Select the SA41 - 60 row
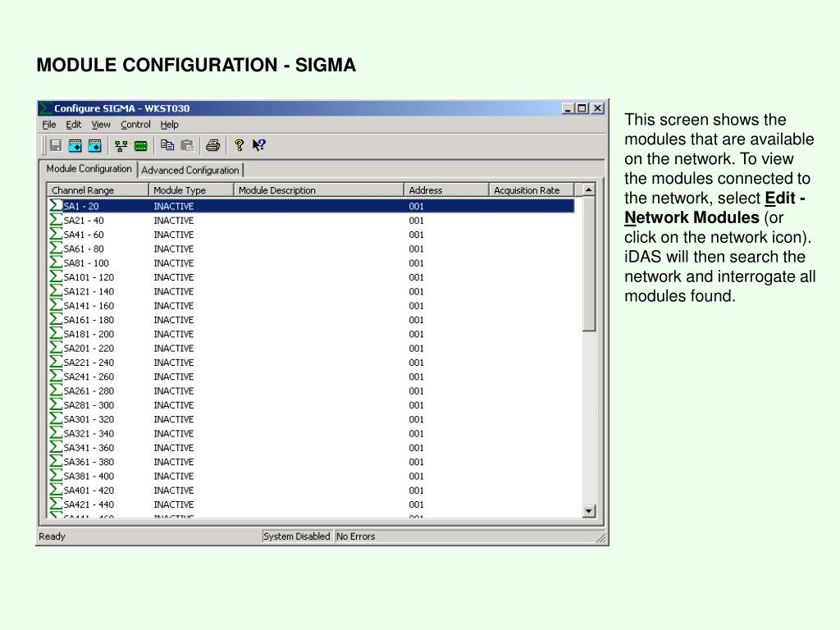 [311, 235]
